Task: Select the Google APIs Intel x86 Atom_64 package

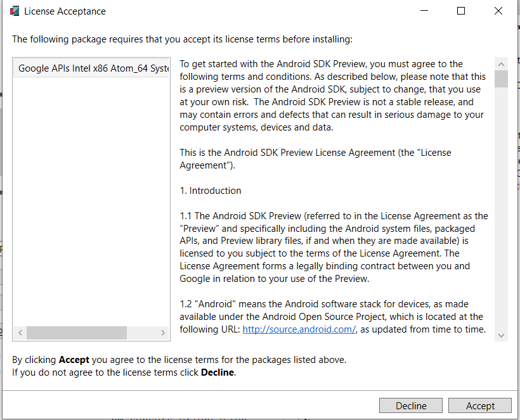Action: point(93,68)
